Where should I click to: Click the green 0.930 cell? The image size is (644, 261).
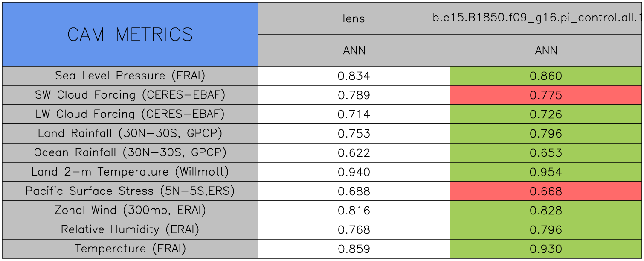click(x=546, y=249)
